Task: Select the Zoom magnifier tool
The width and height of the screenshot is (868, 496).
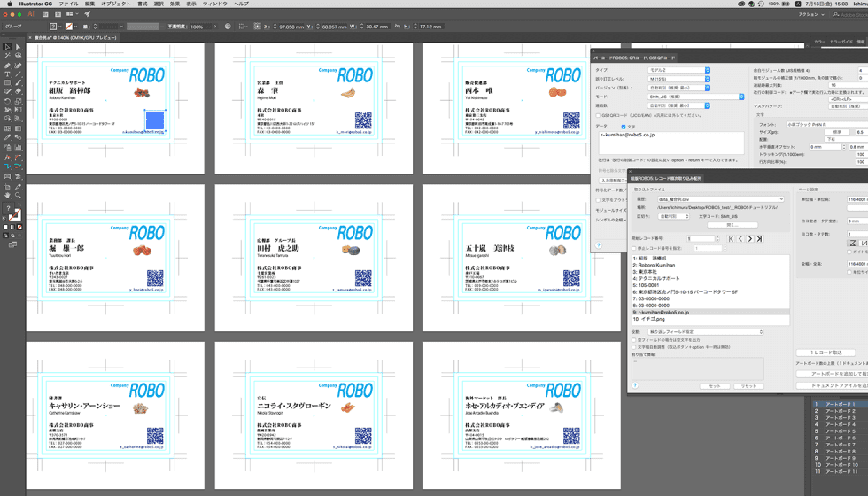Action: click(18, 195)
